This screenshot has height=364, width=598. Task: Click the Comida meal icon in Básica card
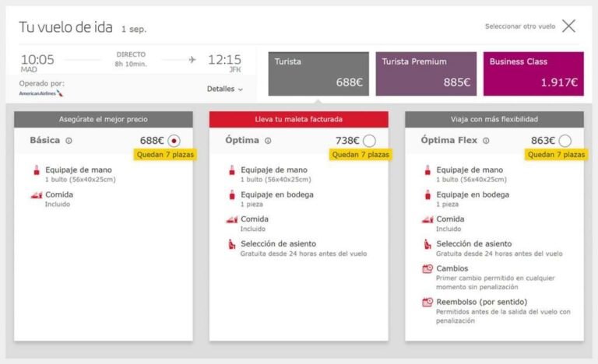coord(37,195)
